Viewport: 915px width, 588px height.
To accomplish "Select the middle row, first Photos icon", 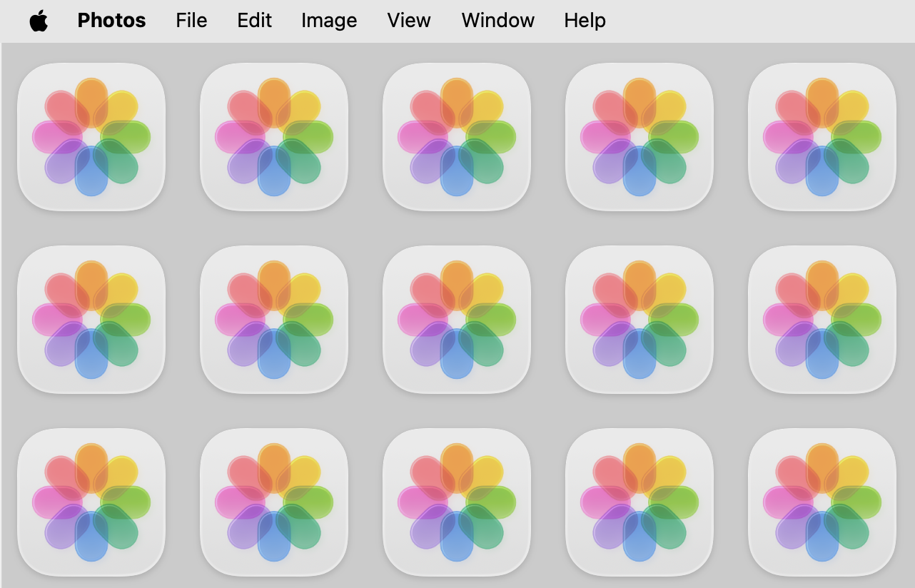I will coord(91,319).
